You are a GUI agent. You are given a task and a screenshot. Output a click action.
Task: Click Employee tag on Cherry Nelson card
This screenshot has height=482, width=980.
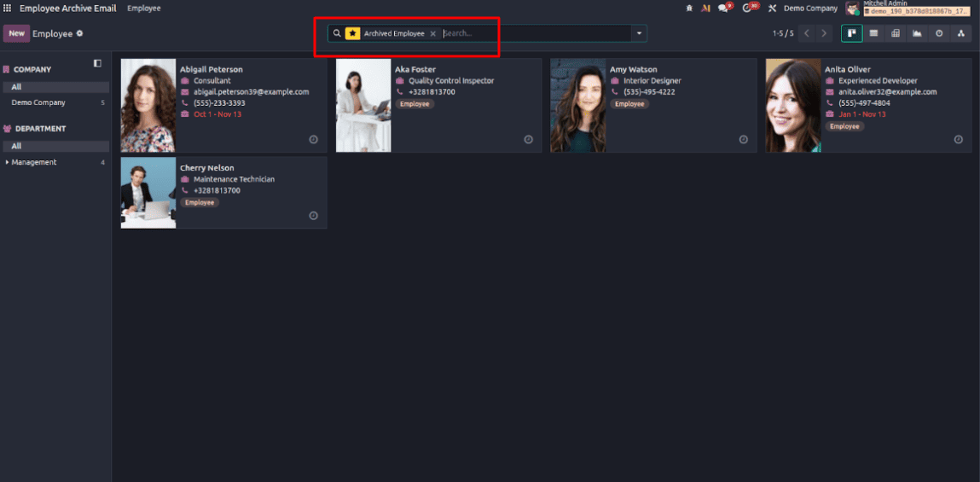click(x=200, y=202)
